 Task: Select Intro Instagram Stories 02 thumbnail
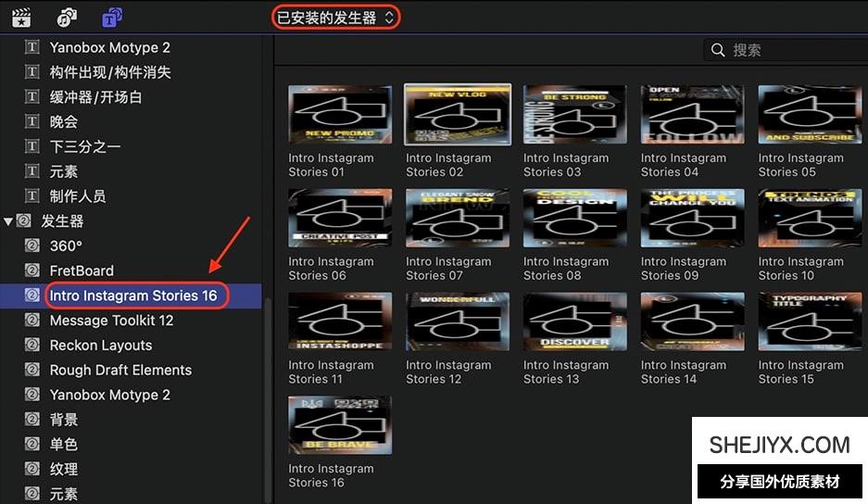(458, 114)
